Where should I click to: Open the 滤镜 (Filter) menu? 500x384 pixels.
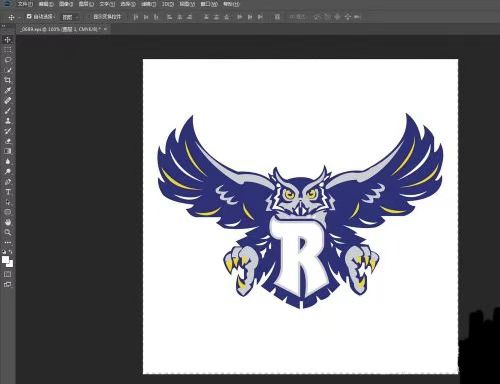(148, 4)
